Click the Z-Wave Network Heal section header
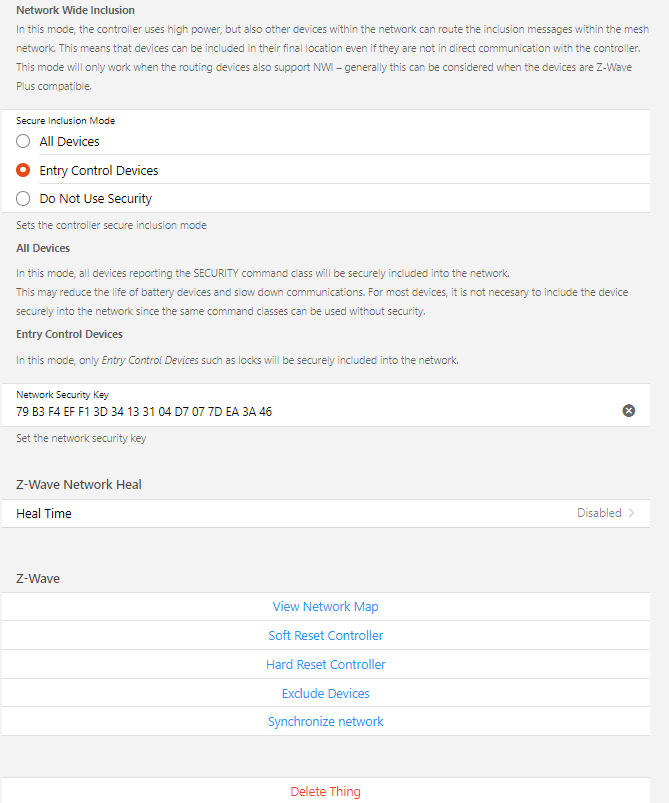Viewport: 669px width, 803px height. pos(79,484)
